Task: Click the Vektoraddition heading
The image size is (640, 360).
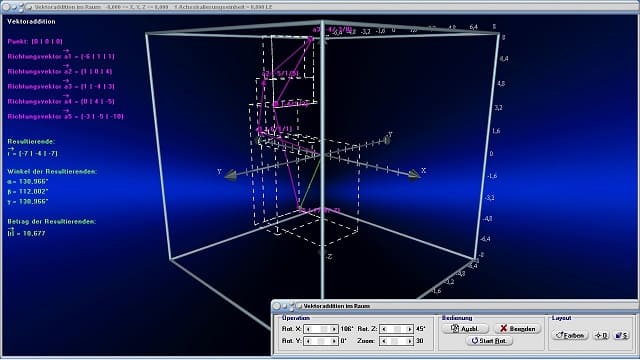Action: [31, 21]
